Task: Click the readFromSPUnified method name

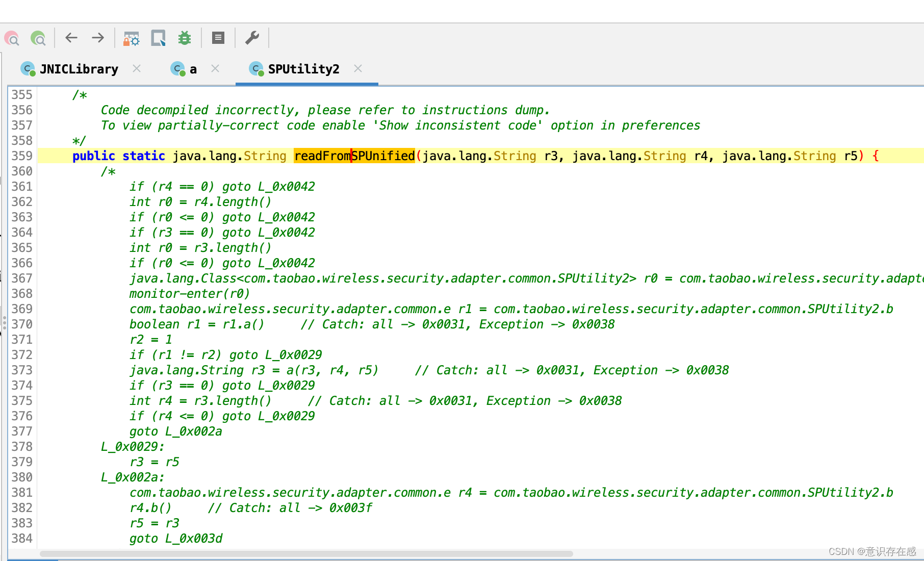Action: point(354,156)
